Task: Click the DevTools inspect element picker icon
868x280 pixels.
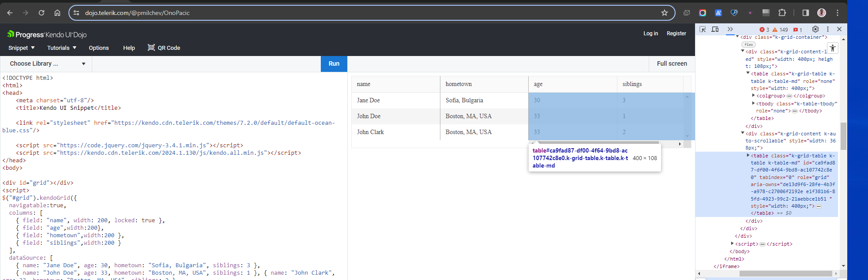Action: point(703,30)
